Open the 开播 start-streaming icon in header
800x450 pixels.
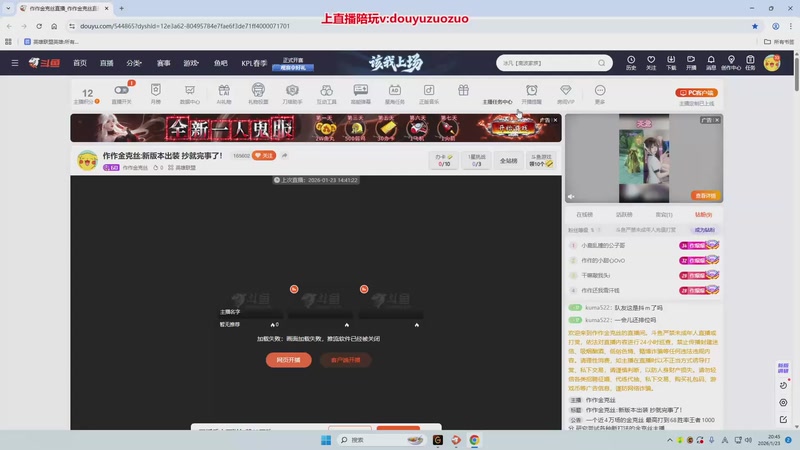[x=691, y=63]
